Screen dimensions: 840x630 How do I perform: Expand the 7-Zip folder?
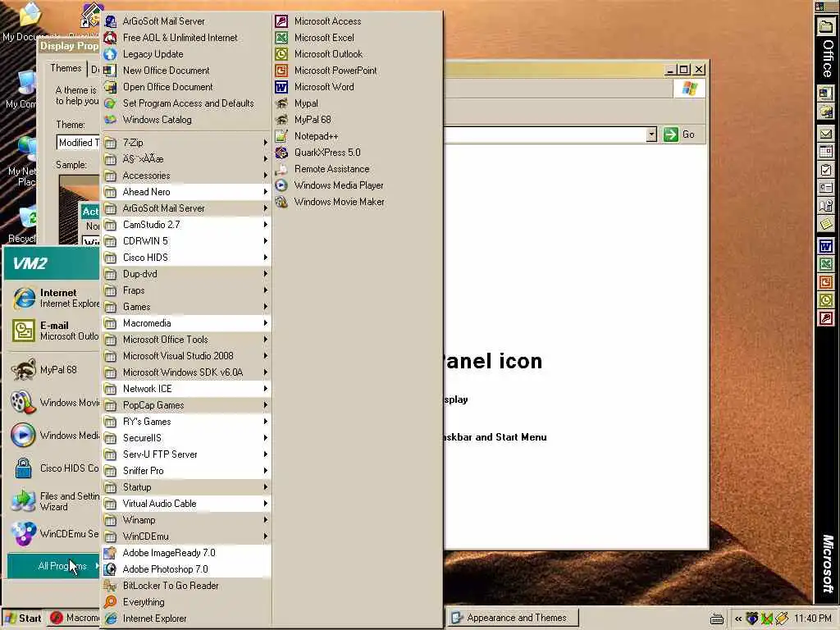(x=186, y=143)
